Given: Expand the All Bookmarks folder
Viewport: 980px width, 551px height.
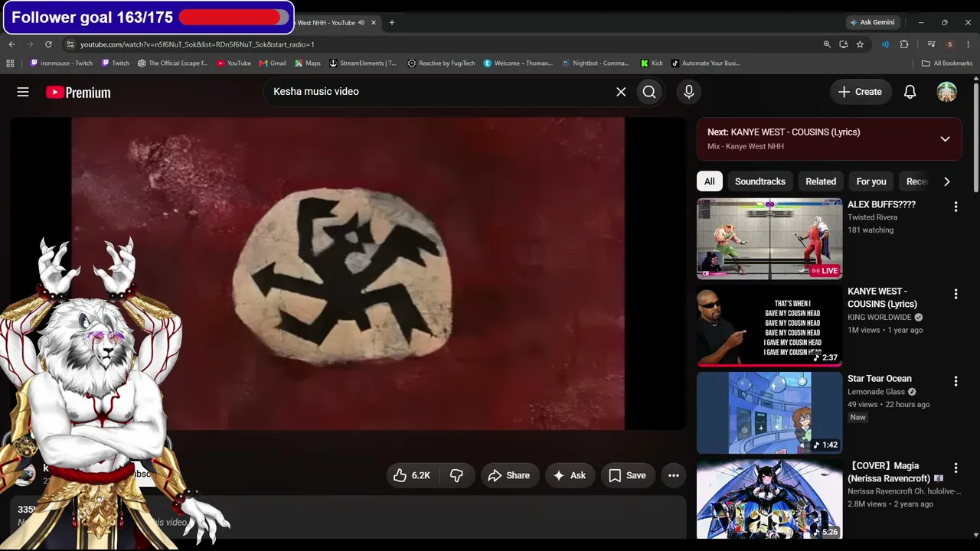Looking at the screenshot, I should click(x=947, y=64).
